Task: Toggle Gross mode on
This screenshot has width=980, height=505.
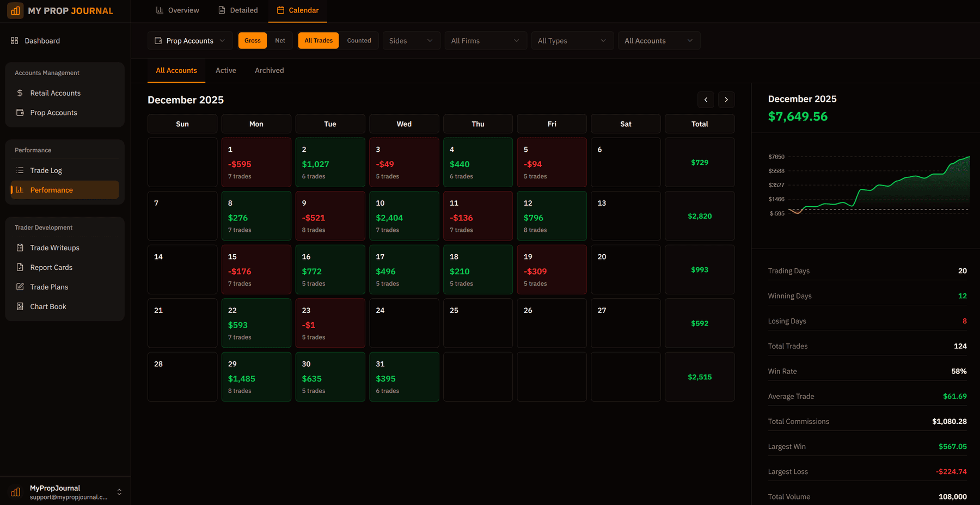Action: click(252, 40)
